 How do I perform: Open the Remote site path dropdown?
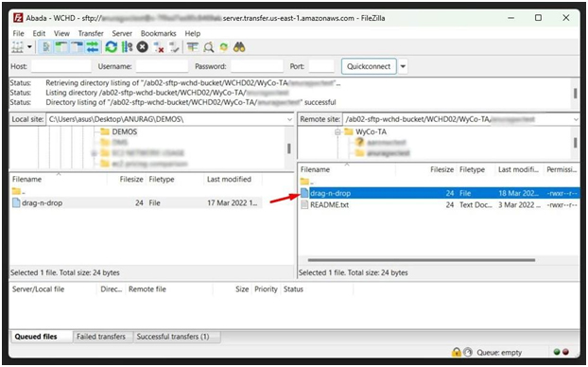576,119
